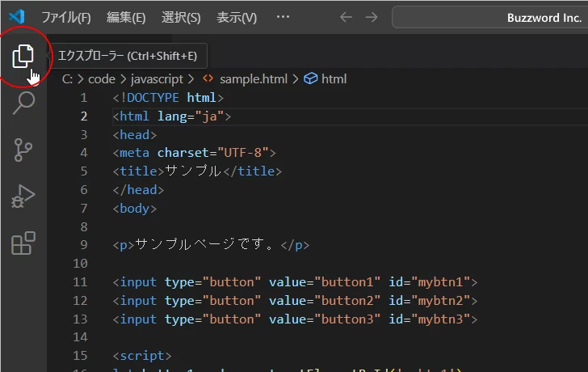Click type="button" on line 12

[212, 300]
